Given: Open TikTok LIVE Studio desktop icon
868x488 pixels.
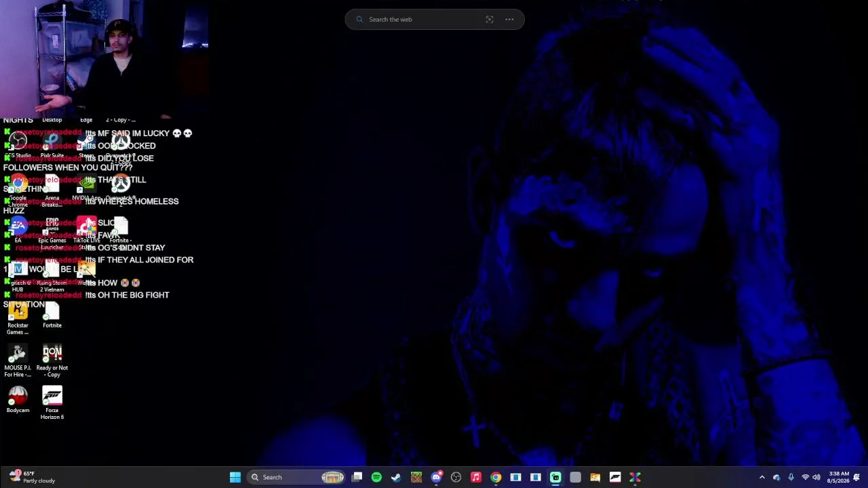Looking at the screenshot, I should pyautogui.click(x=86, y=234).
